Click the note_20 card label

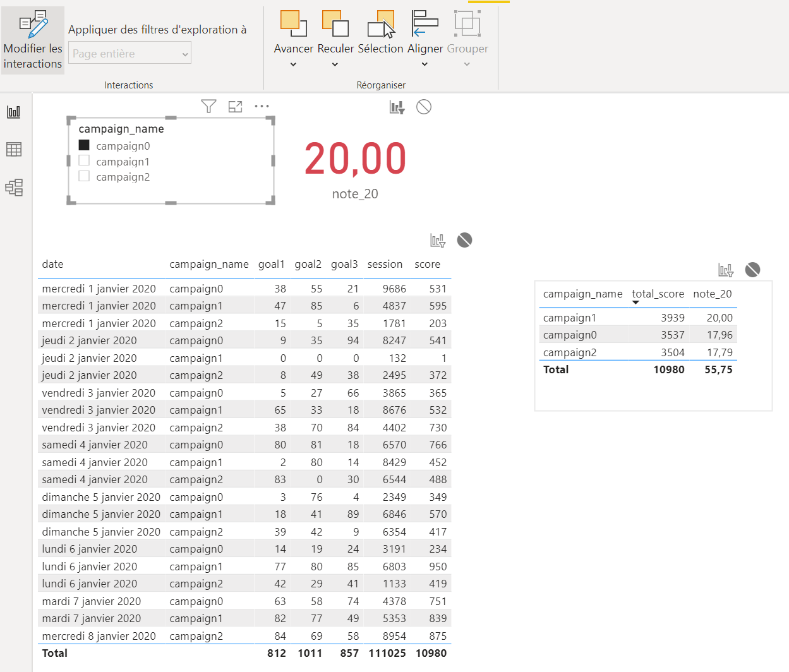[355, 194]
